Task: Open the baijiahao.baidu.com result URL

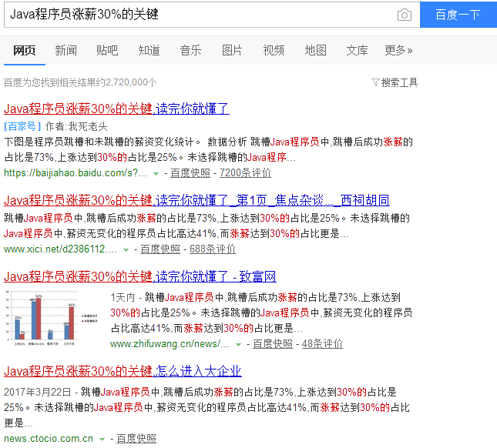Action: (x=76, y=173)
